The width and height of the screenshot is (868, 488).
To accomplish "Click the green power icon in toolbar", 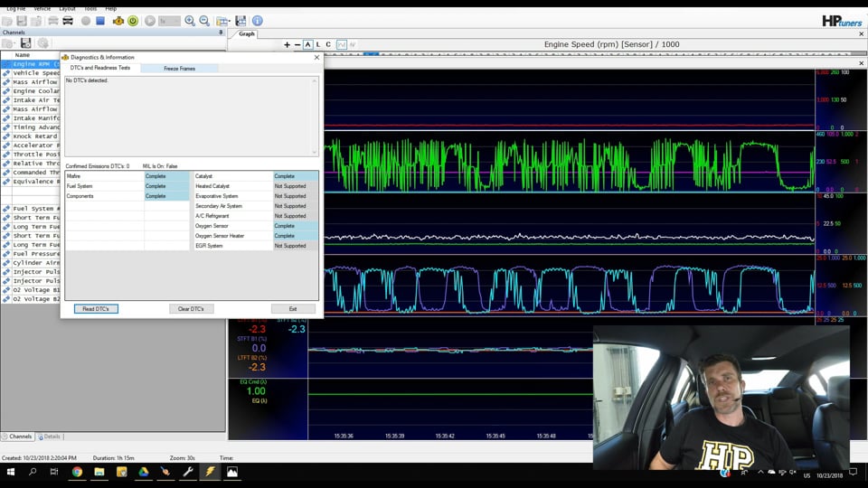I will point(133,21).
